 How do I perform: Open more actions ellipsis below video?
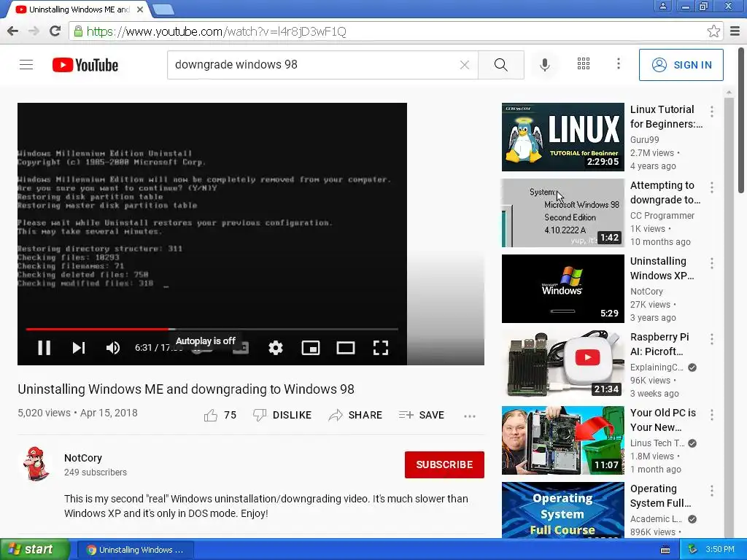tap(470, 416)
